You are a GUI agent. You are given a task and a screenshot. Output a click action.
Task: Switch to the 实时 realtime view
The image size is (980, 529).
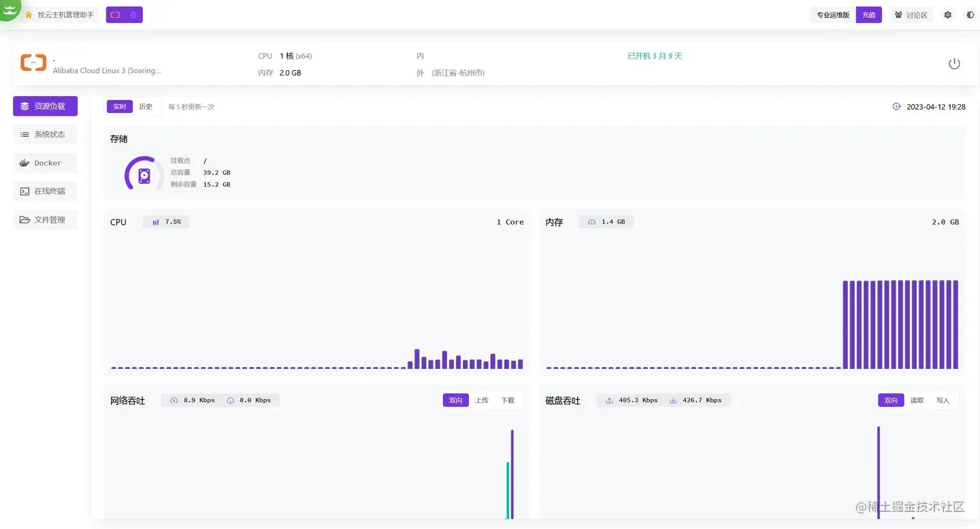click(x=120, y=107)
